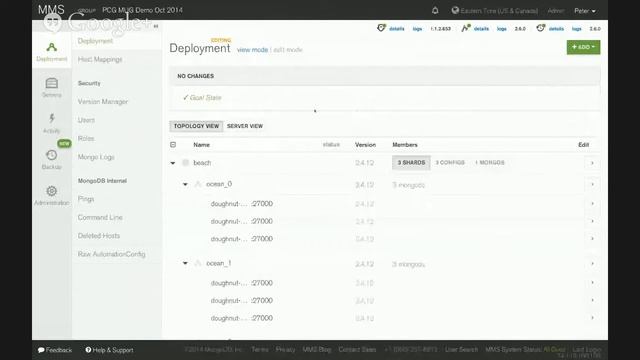
Task: Open edit chevron on the ocean_0 row
Action: pos(592,184)
